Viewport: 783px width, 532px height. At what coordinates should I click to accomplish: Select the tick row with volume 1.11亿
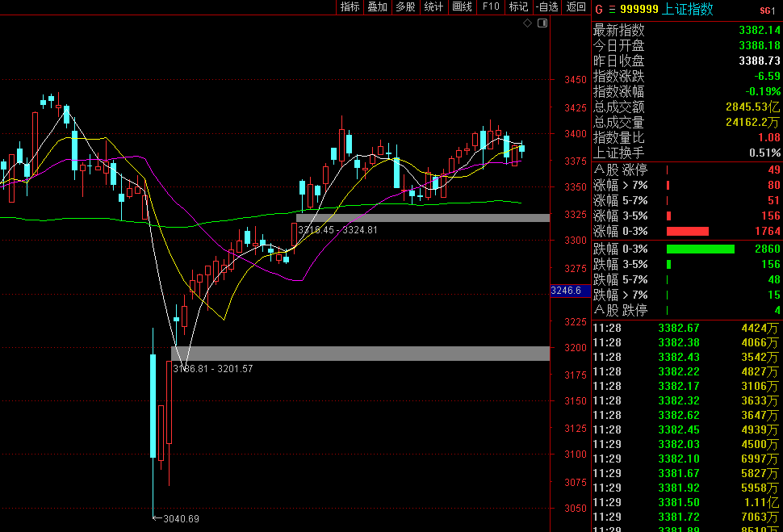click(x=687, y=502)
